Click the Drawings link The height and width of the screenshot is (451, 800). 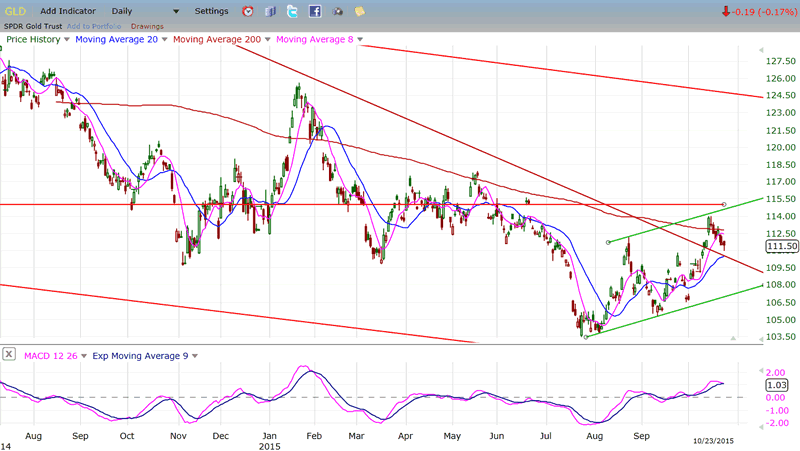tap(147, 25)
